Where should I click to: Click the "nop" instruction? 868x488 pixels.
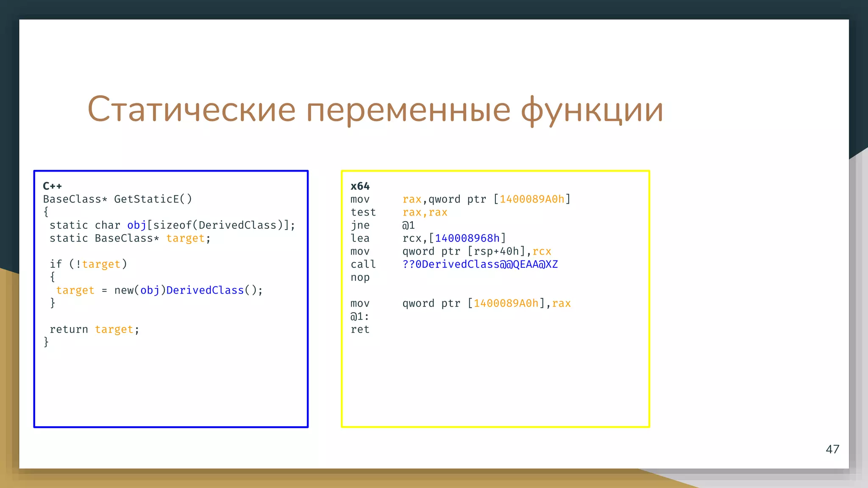coord(360,277)
